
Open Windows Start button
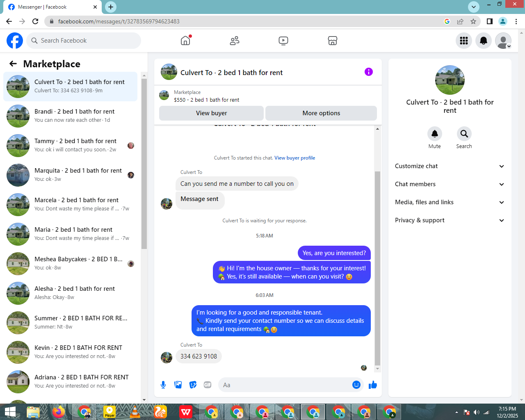point(10,412)
